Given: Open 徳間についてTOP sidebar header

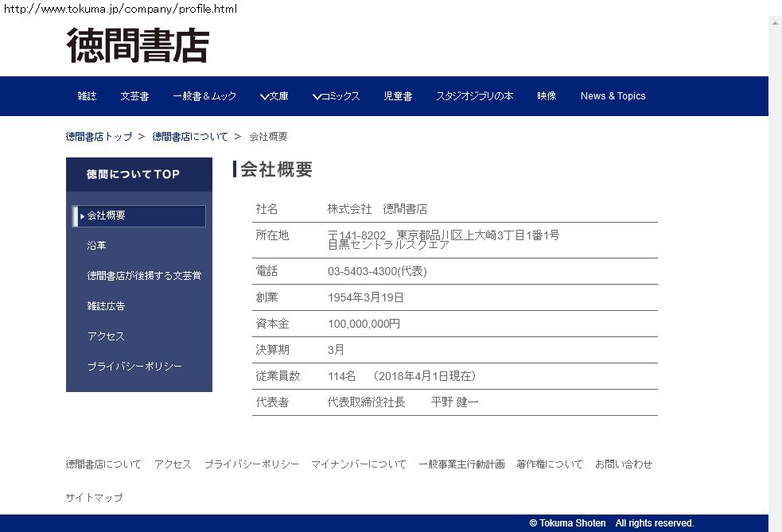Looking at the screenshot, I should (x=134, y=174).
